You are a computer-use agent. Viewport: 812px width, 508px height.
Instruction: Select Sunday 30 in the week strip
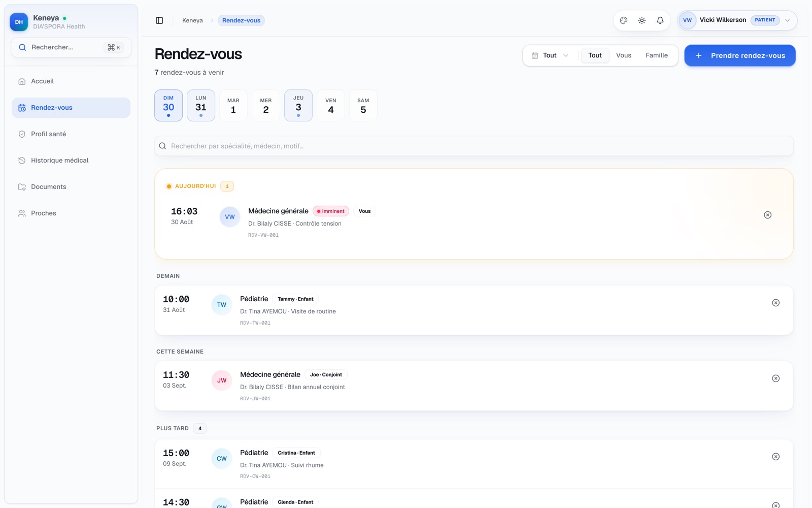[168, 106]
